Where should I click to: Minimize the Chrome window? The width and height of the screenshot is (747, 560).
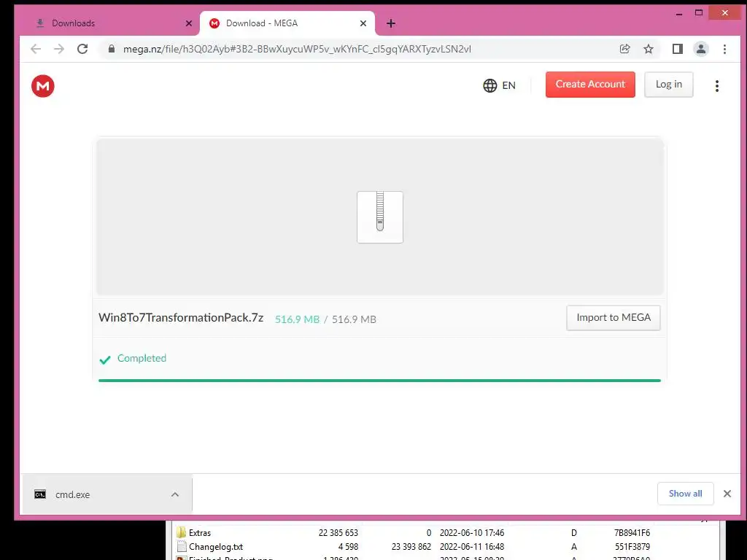click(x=679, y=14)
